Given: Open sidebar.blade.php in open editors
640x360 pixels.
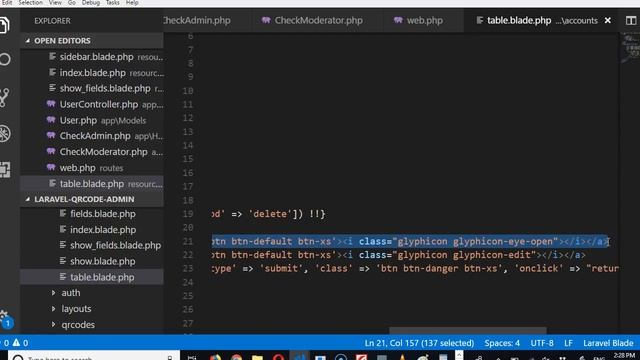Looking at the screenshot, I should point(92,57).
